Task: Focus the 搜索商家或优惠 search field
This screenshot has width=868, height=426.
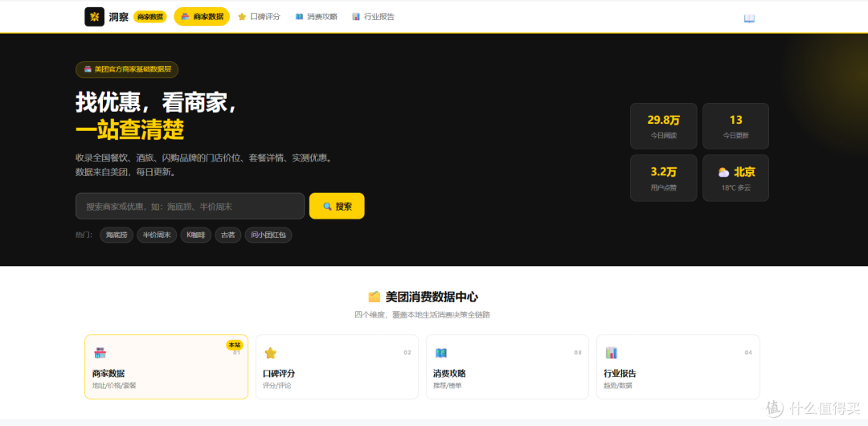Action: click(x=190, y=206)
